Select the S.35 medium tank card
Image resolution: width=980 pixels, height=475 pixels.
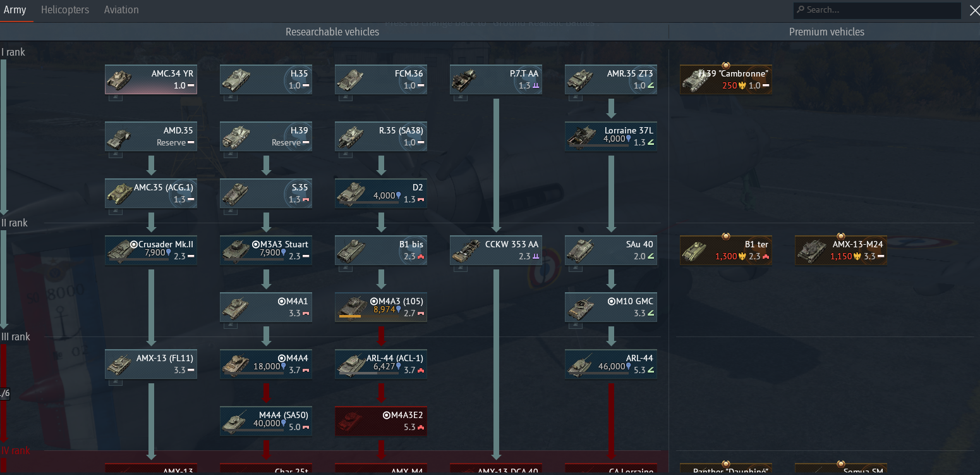tap(266, 194)
